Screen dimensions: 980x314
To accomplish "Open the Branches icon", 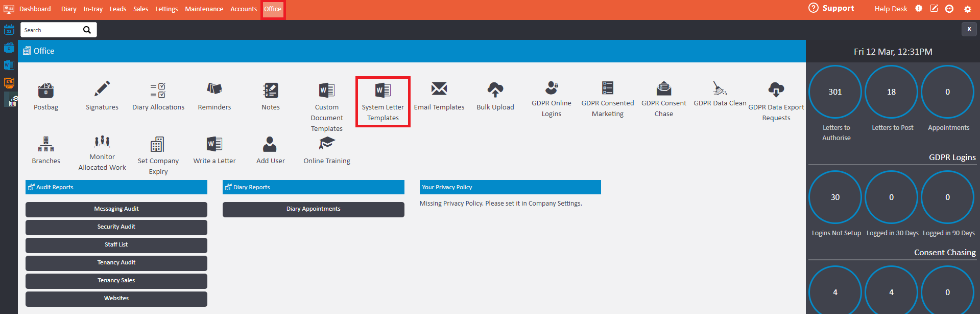I will point(46,144).
